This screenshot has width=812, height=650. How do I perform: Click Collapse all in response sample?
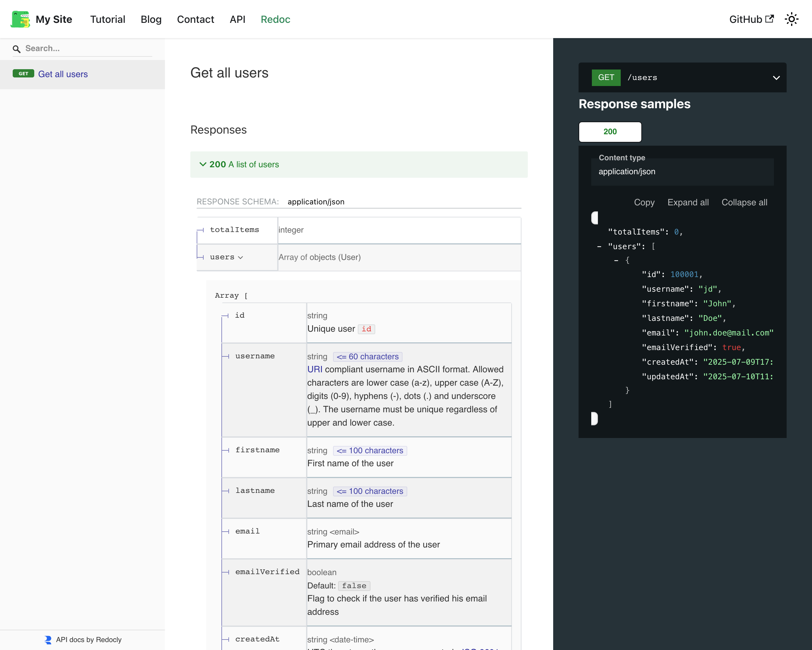pyautogui.click(x=744, y=202)
